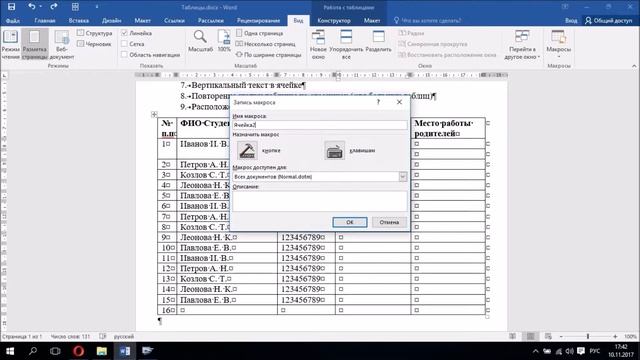Viewport: 640px width, 360px height.
Task: Toggle the Draft (Черновик) view
Action: [94, 44]
